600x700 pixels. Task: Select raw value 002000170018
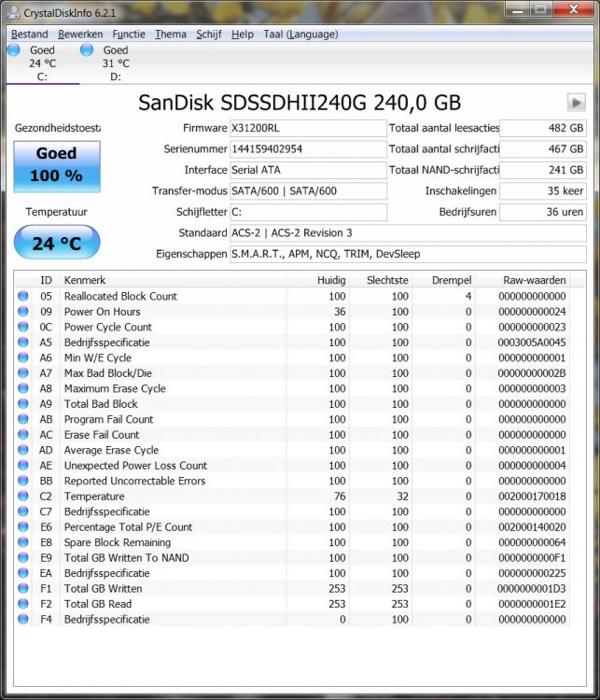532,496
